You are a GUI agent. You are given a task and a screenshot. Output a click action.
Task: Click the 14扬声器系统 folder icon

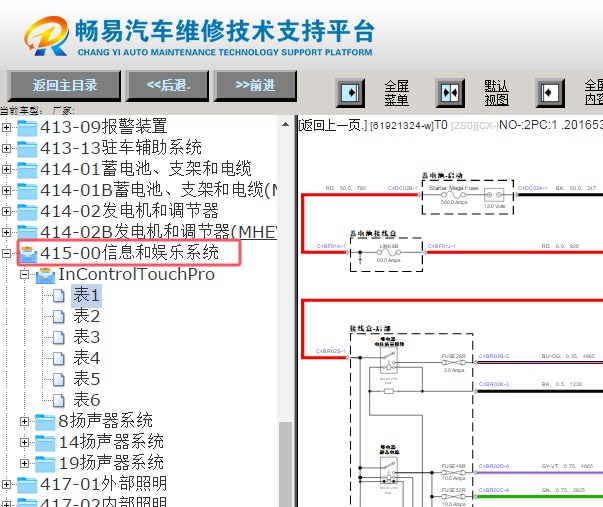click(x=45, y=443)
